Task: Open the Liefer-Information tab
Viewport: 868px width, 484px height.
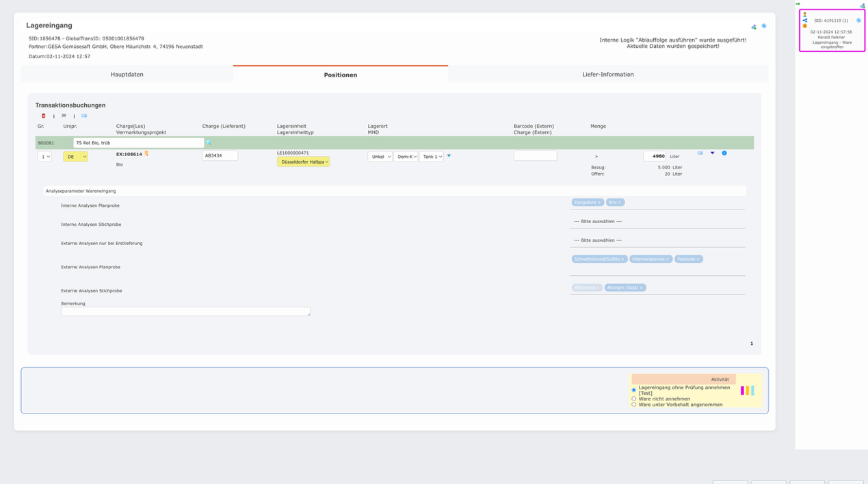Action: coord(607,75)
